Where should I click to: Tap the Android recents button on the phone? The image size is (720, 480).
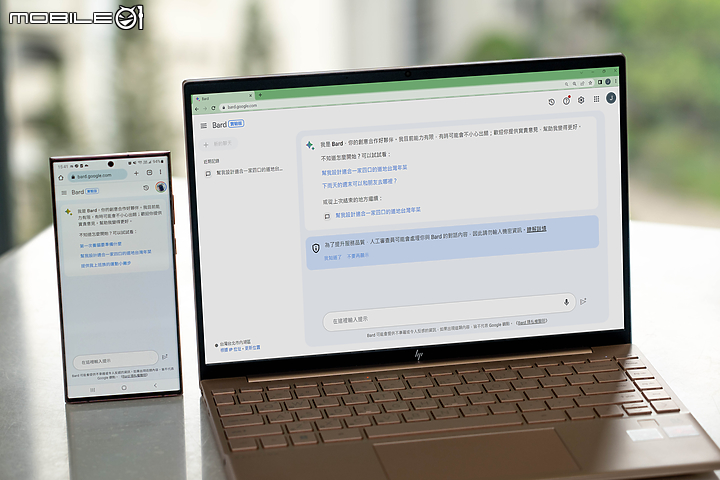click(93, 390)
